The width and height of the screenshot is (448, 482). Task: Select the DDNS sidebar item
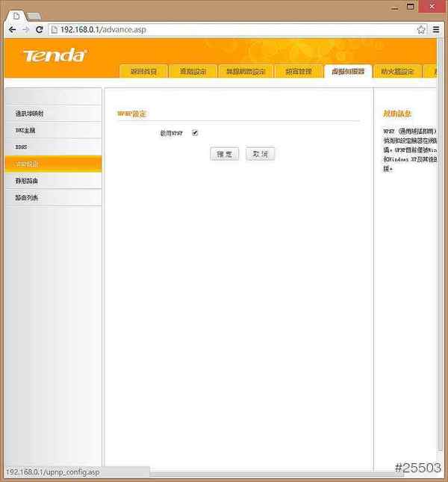click(x=54, y=147)
